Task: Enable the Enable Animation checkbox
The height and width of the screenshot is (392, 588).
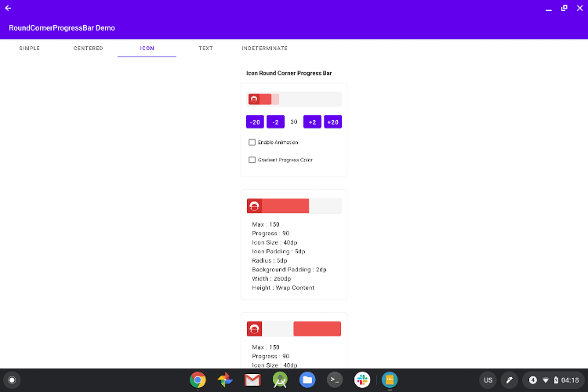Action: coord(252,143)
